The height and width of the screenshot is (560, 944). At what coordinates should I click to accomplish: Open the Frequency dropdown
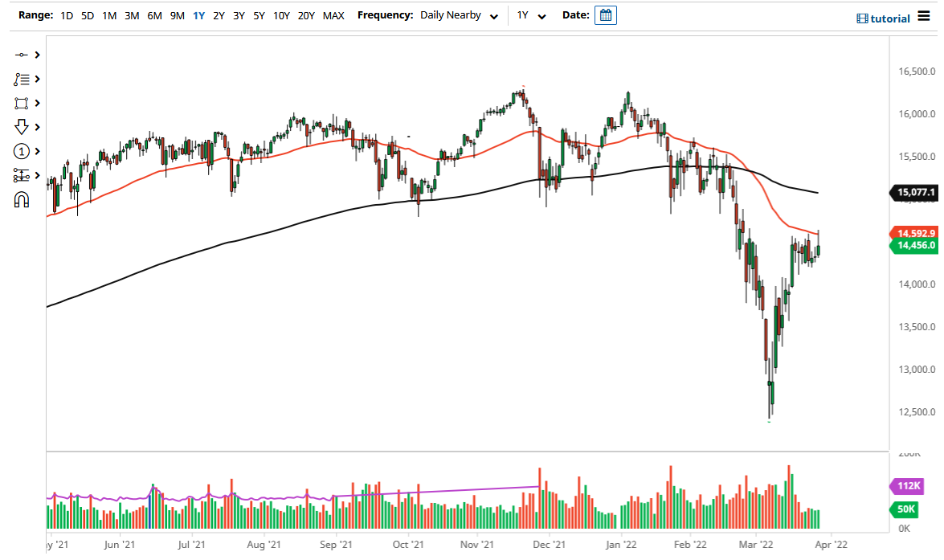coord(460,15)
